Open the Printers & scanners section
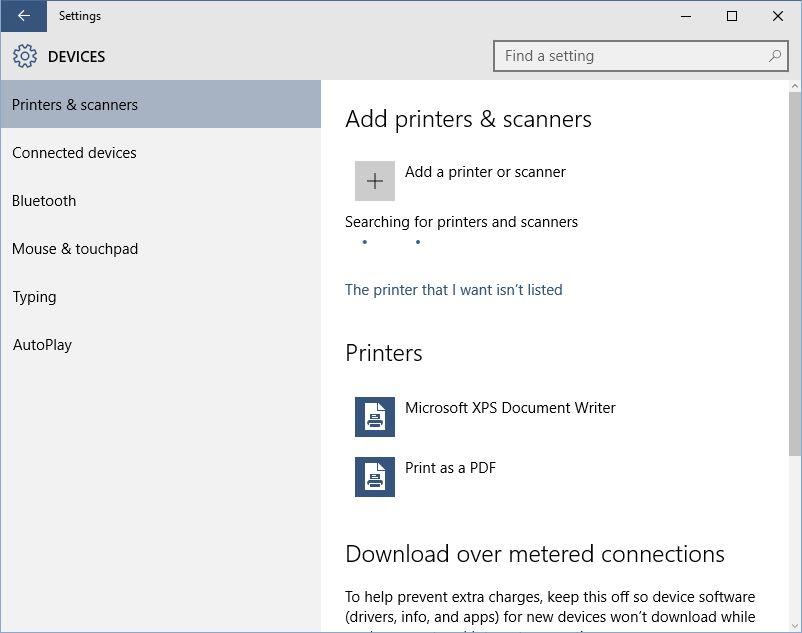The image size is (802, 633). [x=161, y=104]
